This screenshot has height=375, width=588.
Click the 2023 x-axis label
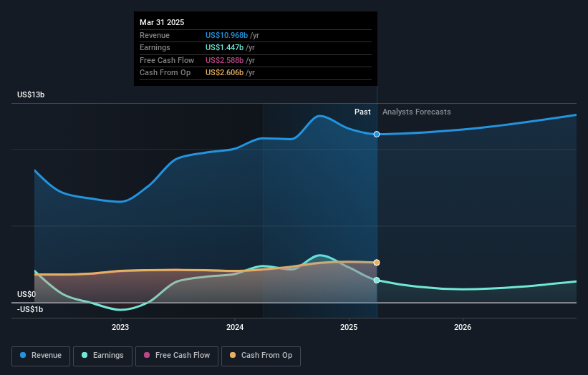pyautogui.click(x=120, y=327)
